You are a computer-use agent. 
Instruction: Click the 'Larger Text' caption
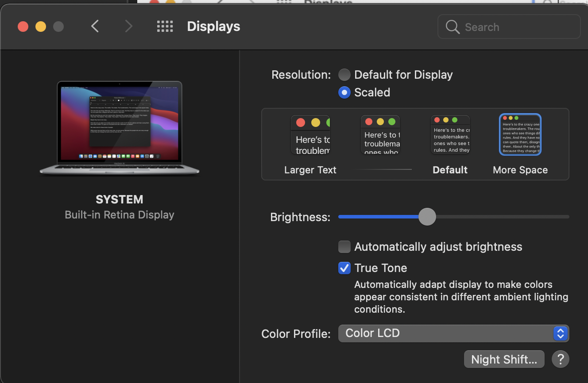point(310,170)
